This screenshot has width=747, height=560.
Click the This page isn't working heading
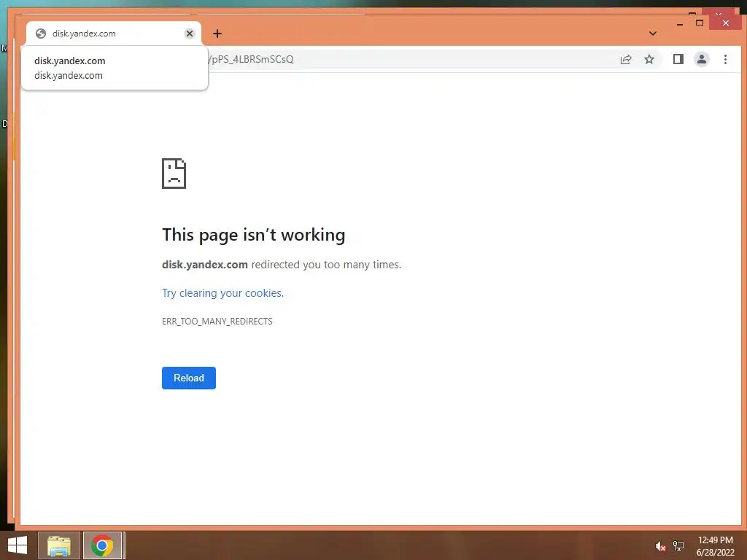point(253,235)
